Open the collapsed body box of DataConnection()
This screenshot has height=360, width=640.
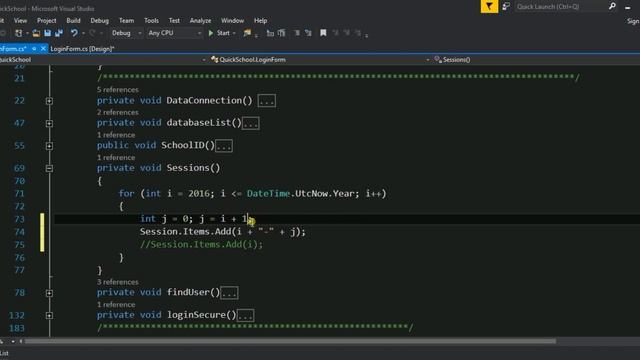coord(267,101)
